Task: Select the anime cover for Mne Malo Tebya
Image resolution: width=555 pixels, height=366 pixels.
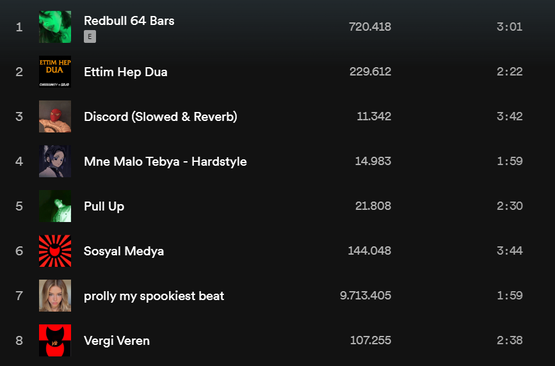Action: tap(55, 161)
